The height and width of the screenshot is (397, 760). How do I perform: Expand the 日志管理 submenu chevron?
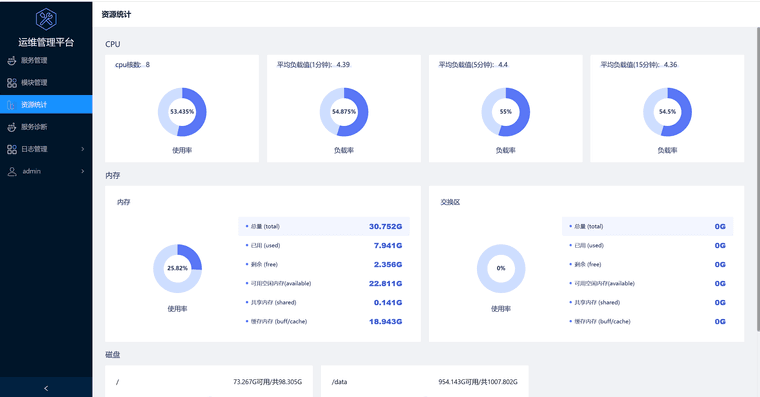click(x=82, y=149)
